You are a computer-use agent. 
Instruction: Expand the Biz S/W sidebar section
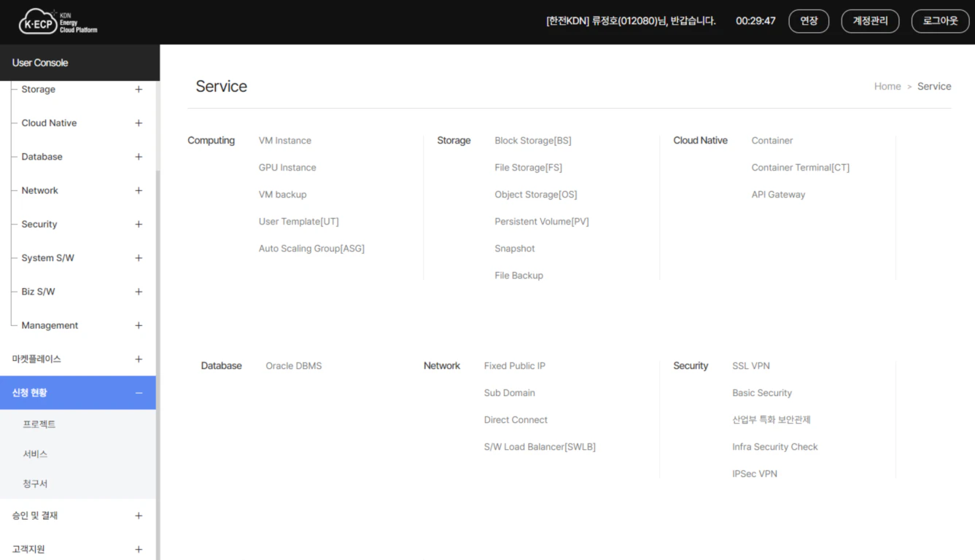point(139,292)
